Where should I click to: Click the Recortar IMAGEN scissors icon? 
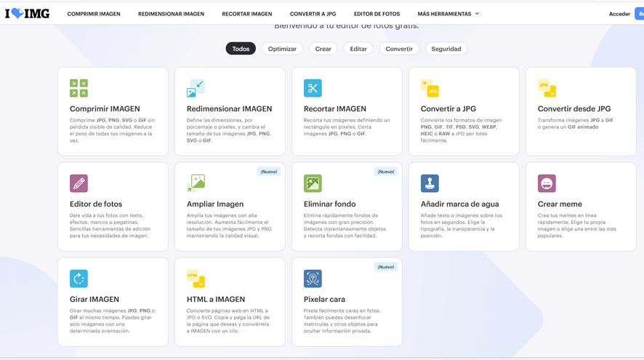click(x=313, y=88)
